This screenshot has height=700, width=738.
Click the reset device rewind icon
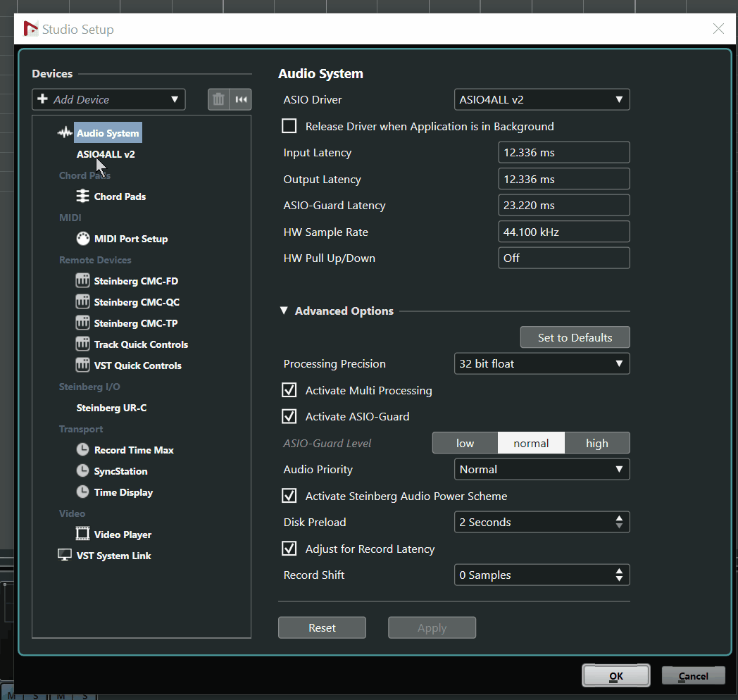[x=241, y=99]
